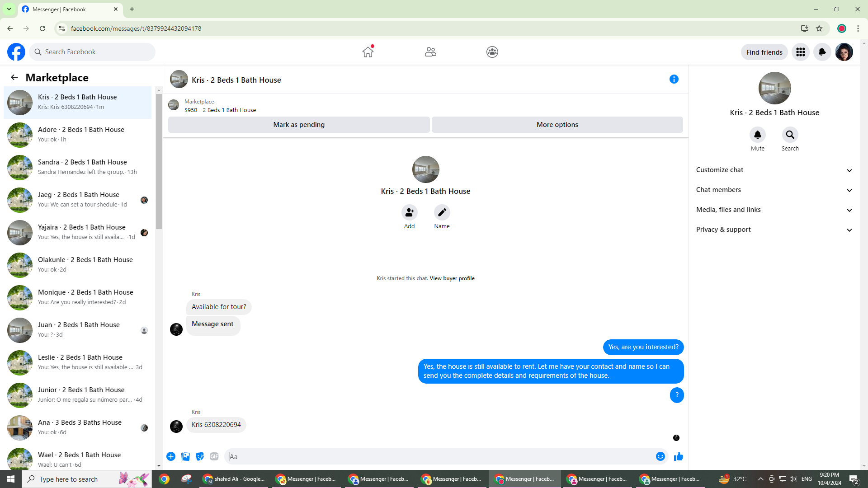Attach a photo file in composer
The height and width of the screenshot is (488, 868).
(x=185, y=456)
